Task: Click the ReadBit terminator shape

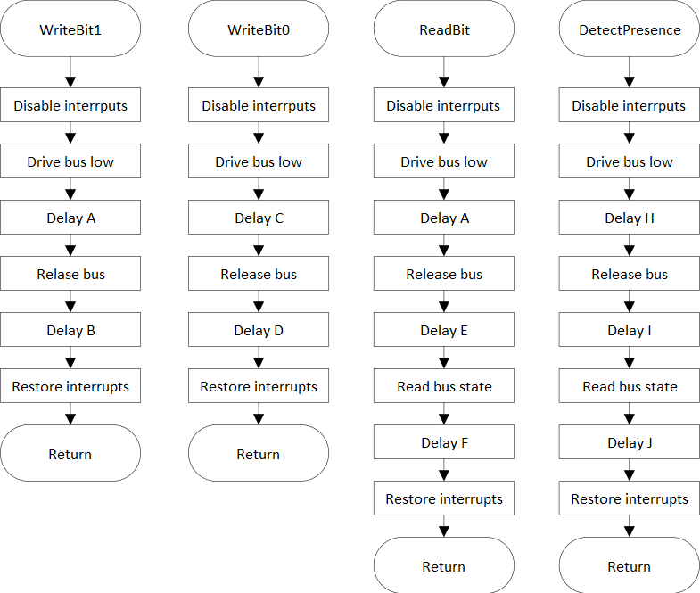Action: (444, 29)
